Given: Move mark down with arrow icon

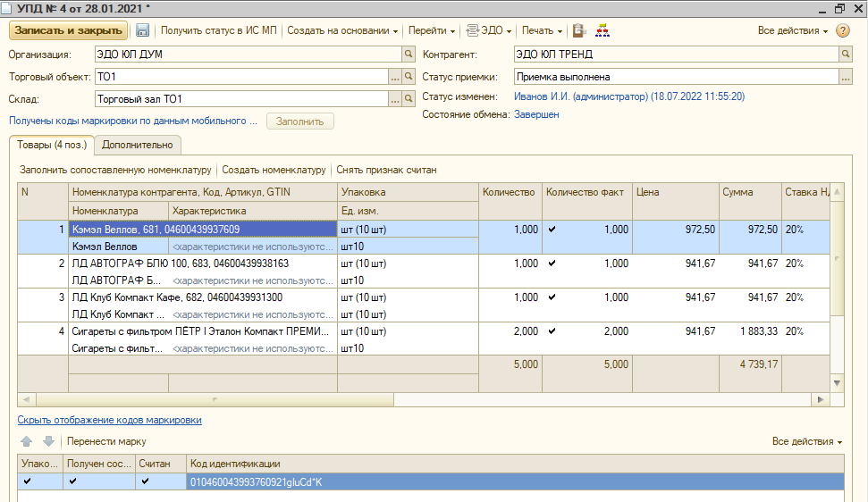Looking at the screenshot, I should [48, 441].
